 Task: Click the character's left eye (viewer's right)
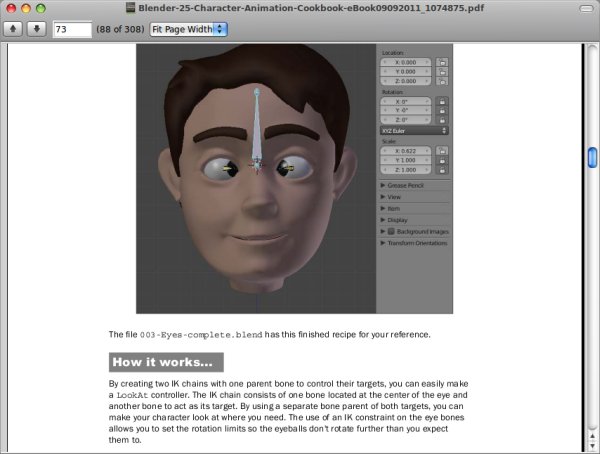point(294,168)
